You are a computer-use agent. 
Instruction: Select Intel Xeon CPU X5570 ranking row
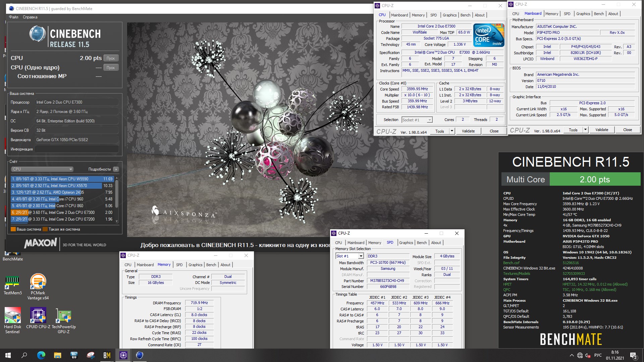tap(62, 186)
